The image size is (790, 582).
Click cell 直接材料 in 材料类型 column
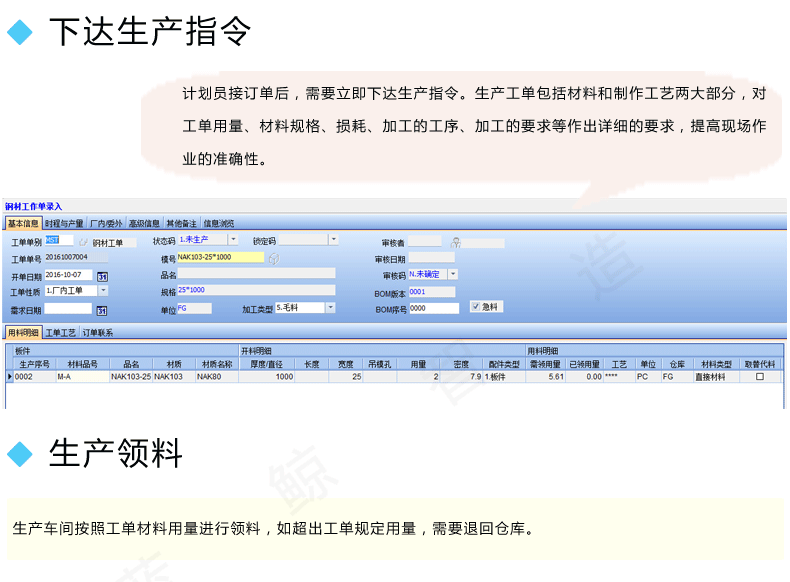(716, 376)
